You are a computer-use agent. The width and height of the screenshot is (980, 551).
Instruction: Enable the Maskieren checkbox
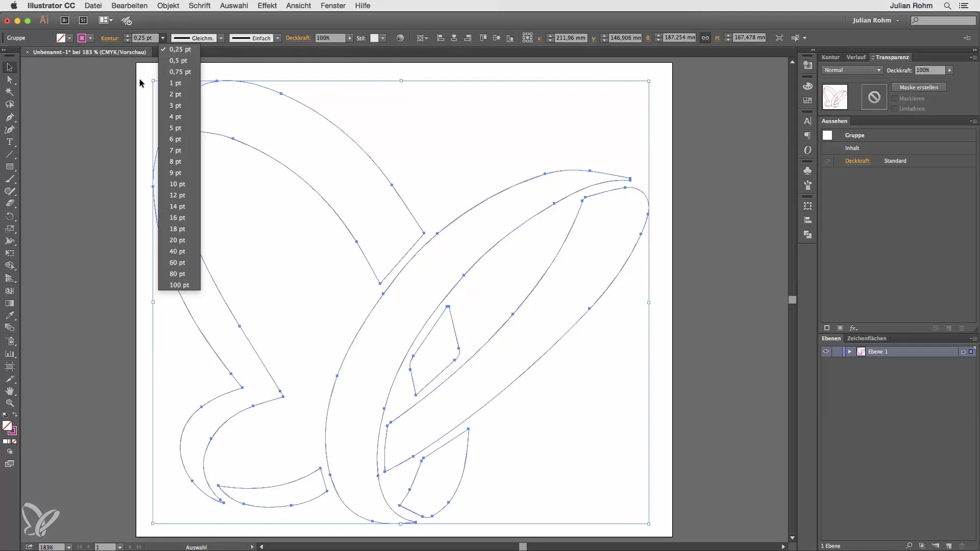coord(894,98)
